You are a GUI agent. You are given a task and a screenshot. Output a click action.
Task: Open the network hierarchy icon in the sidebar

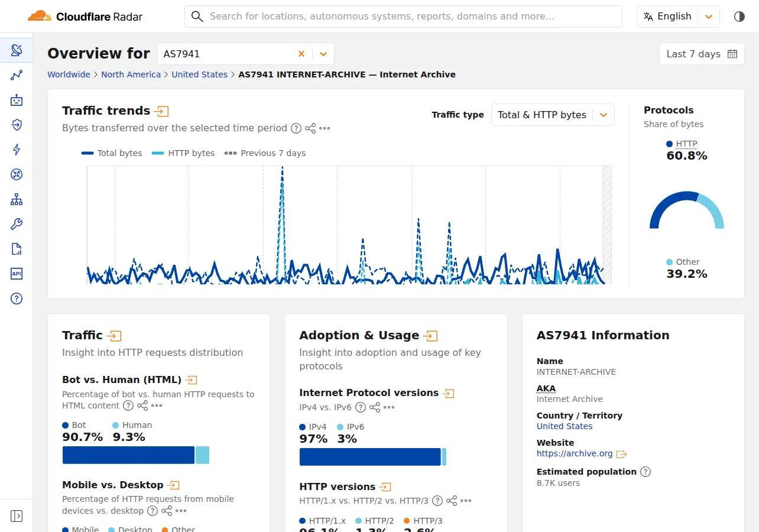(x=17, y=199)
